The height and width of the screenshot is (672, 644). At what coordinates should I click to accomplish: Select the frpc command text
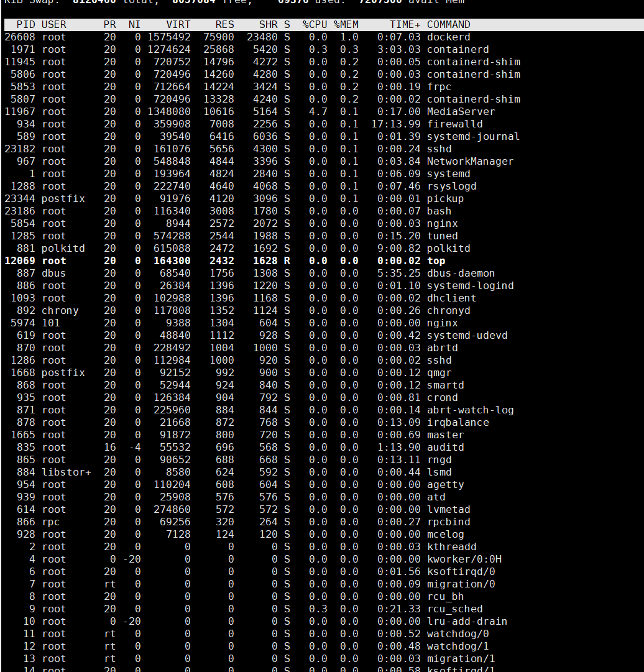[439, 87]
